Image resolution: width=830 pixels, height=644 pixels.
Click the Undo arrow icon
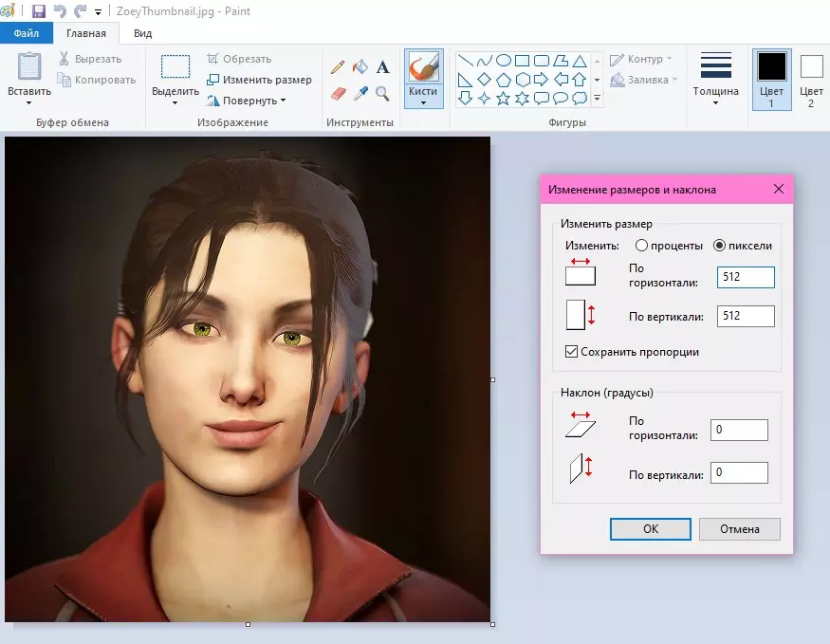click(x=60, y=11)
